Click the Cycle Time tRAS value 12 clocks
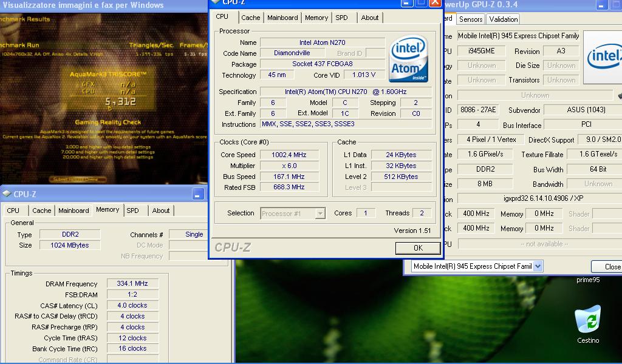622x364 pixels. click(x=132, y=338)
